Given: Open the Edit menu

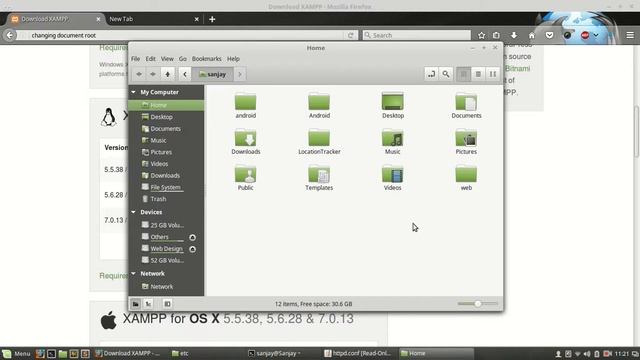Looking at the screenshot, I should pos(151,59).
